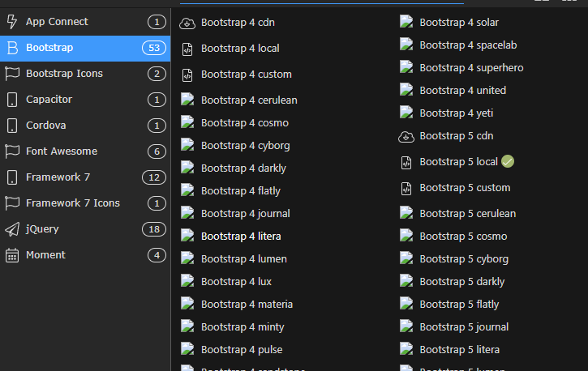Click the Bootstrap Icons flag icon

[x=12, y=74]
